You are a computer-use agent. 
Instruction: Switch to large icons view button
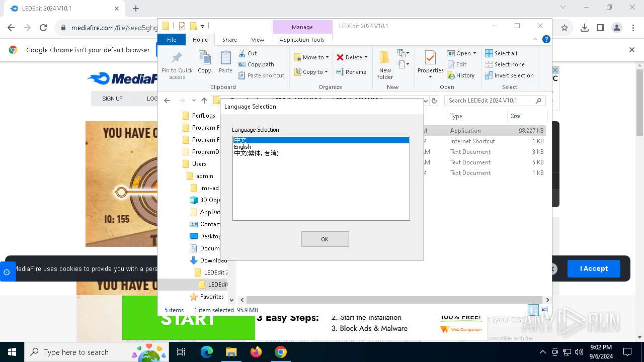[544, 310]
